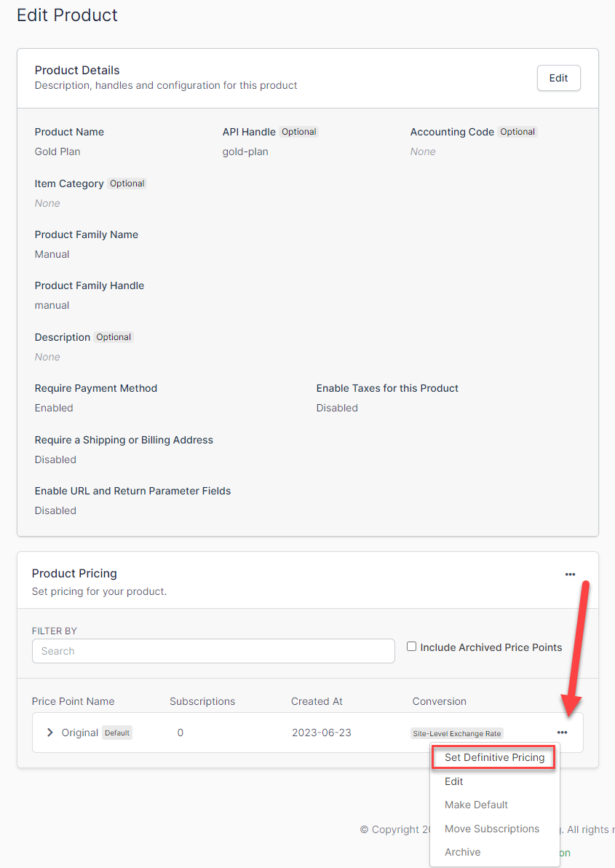Click the Optional badge beside Accounting Code
615x868 pixels.
pos(517,132)
